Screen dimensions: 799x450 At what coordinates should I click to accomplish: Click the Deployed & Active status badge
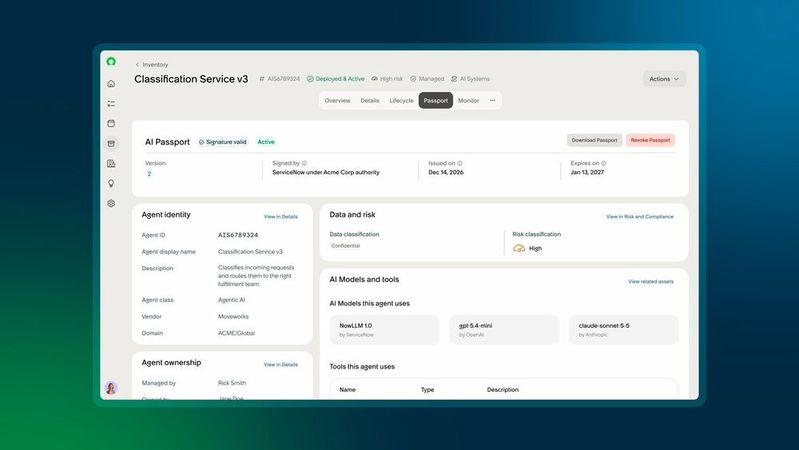[x=336, y=79]
